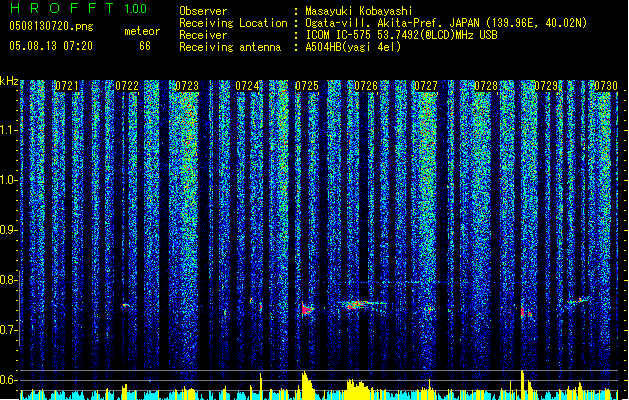Click the Receiver label
Viewport: 629px width, 400px height.
(203, 35)
